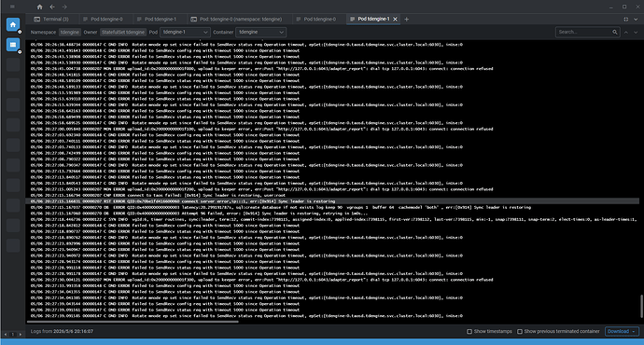Viewport: 644px width, 345px height.
Task: Navigate back with the left arrow
Action: tap(52, 7)
